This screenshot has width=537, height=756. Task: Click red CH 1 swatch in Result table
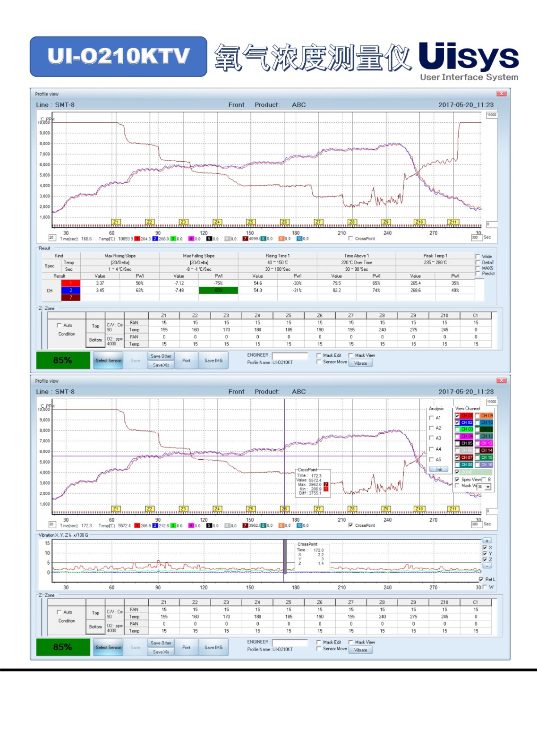71,283
